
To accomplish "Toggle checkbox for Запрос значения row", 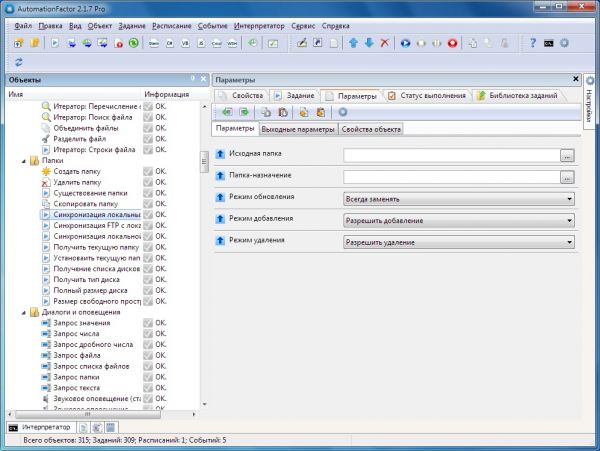I will [x=148, y=323].
